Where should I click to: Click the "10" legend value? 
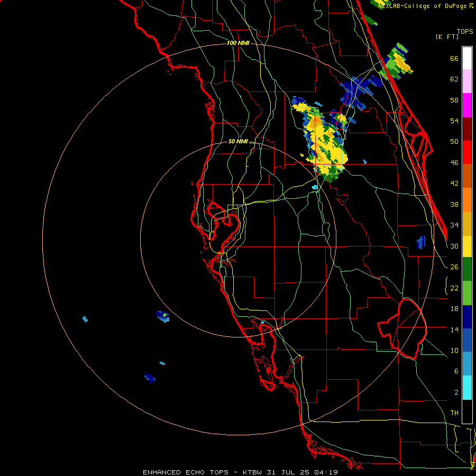[454, 350]
